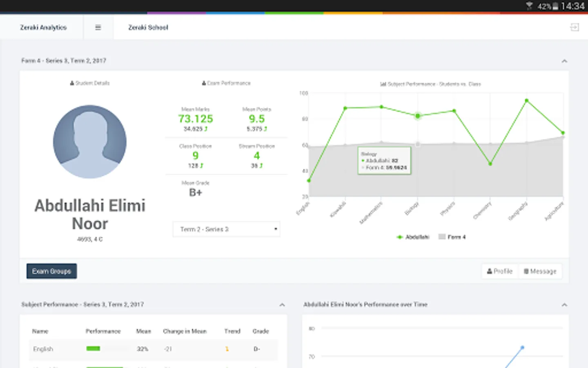
Task: Open the student Profile button
Action: 500,271
